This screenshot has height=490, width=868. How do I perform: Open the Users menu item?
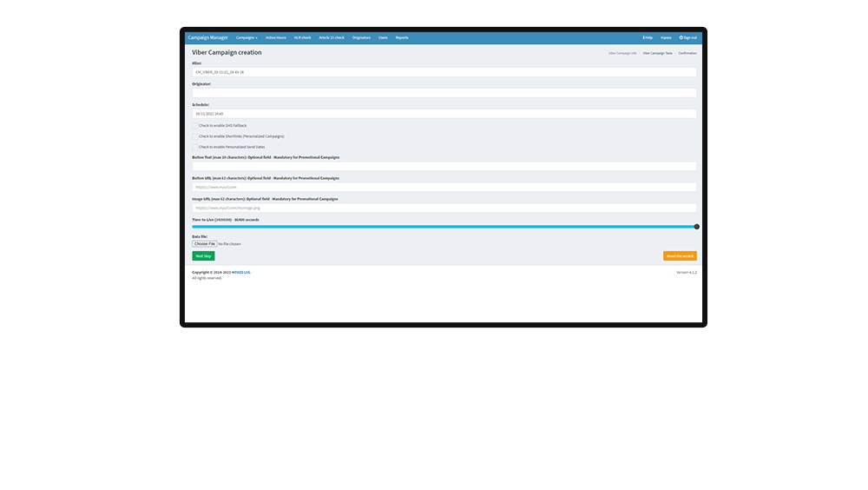point(383,38)
